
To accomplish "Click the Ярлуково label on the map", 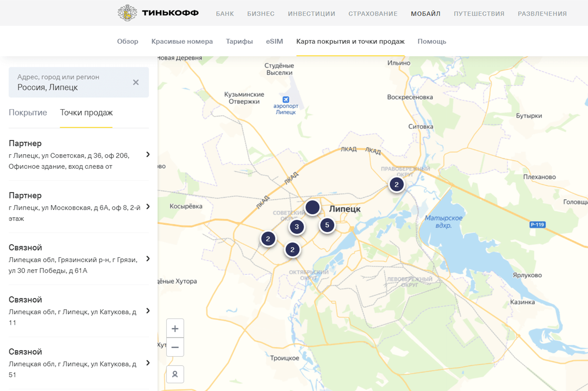I will click(527, 275).
